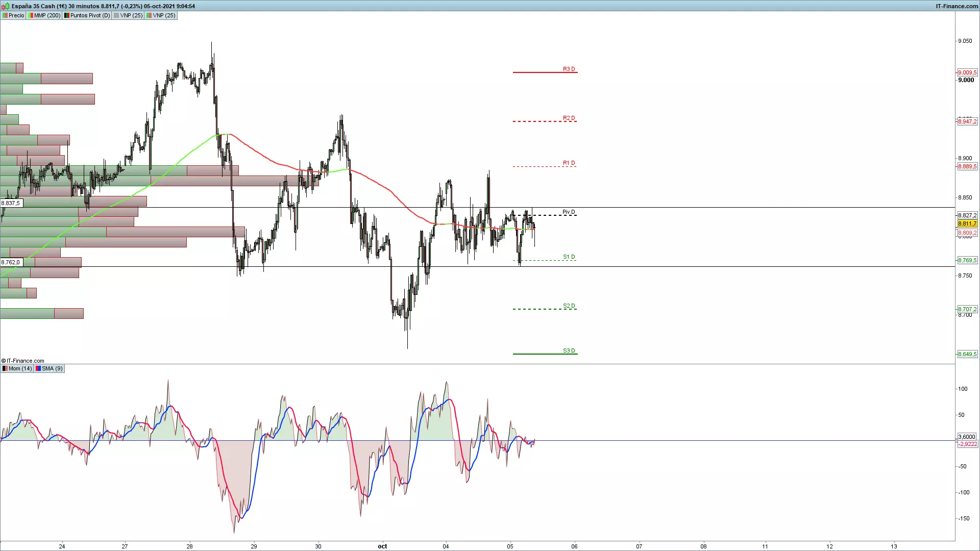Click the highlighted current price 8.811,7 tag

(967, 223)
